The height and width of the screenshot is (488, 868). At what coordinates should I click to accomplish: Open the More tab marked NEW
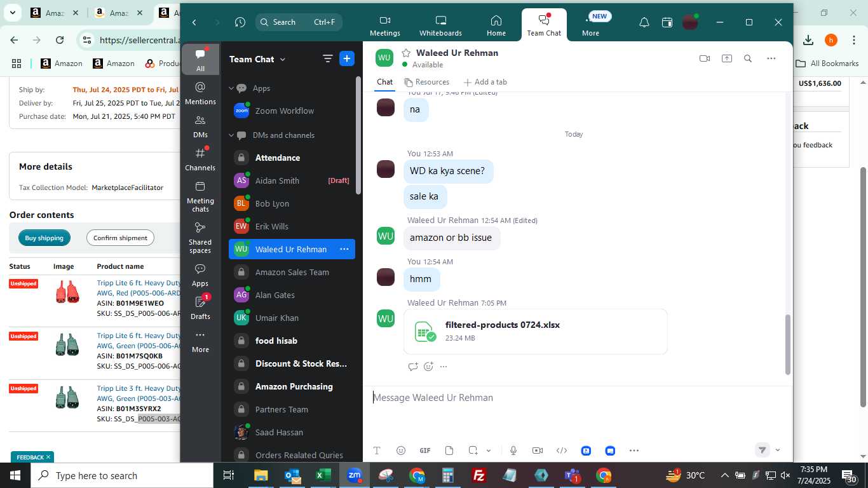(591, 25)
